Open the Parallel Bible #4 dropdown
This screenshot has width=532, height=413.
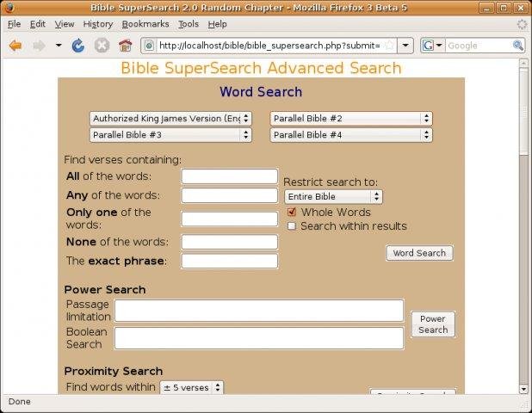pyautogui.click(x=351, y=135)
